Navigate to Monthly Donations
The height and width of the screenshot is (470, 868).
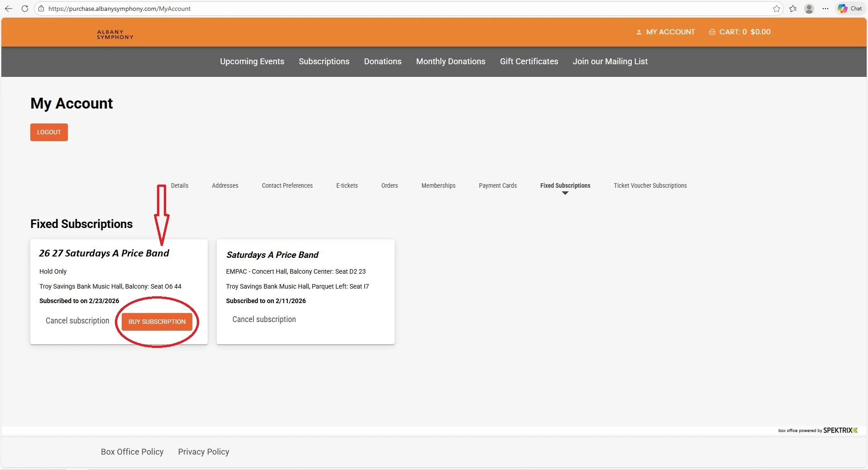tap(450, 62)
